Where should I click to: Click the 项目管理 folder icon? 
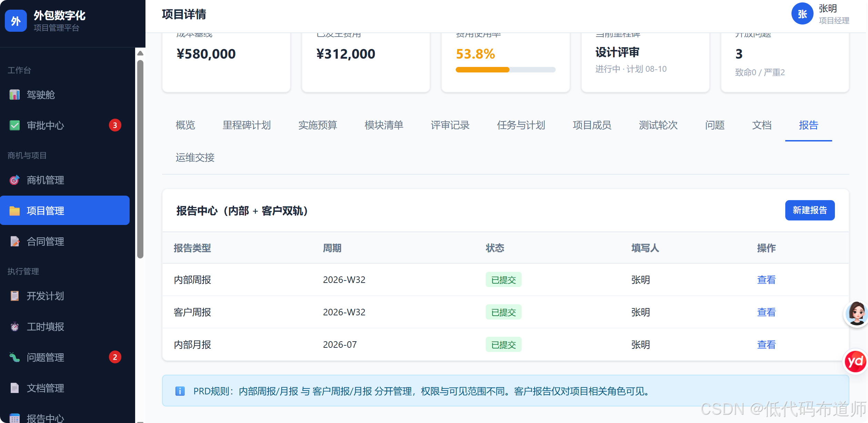pyautogui.click(x=14, y=210)
